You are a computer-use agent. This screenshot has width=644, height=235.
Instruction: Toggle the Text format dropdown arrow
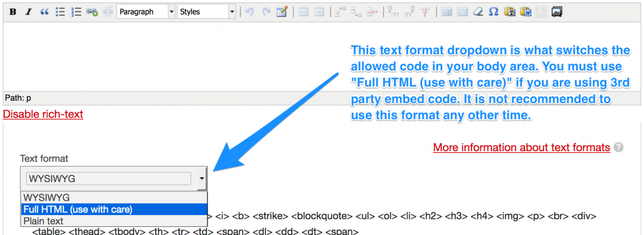(201, 178)
